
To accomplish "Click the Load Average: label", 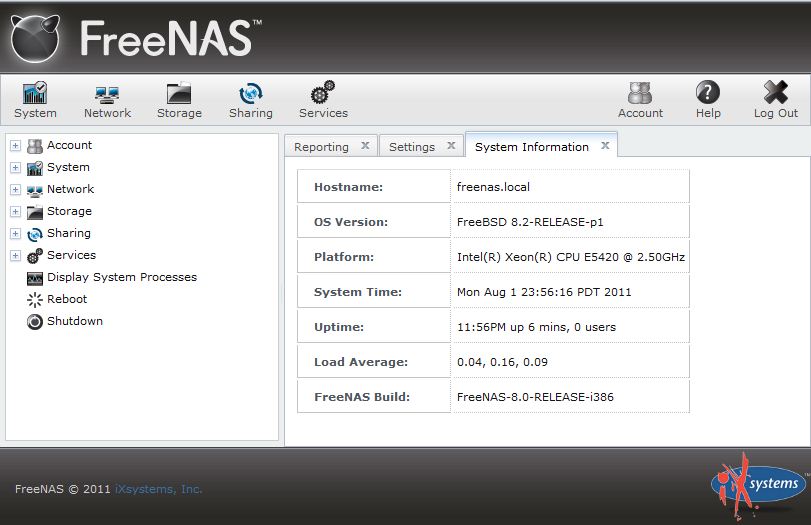I will click(x=361, y=362).
